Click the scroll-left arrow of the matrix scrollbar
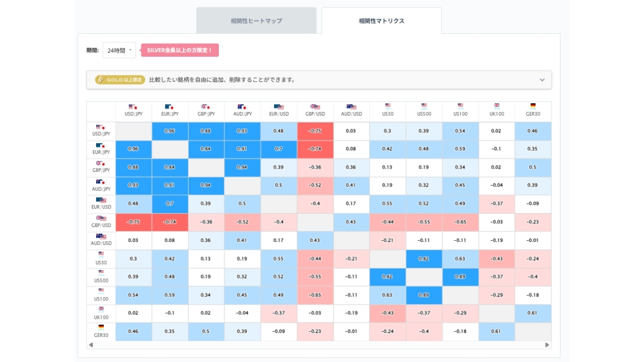 pos(91,345)
